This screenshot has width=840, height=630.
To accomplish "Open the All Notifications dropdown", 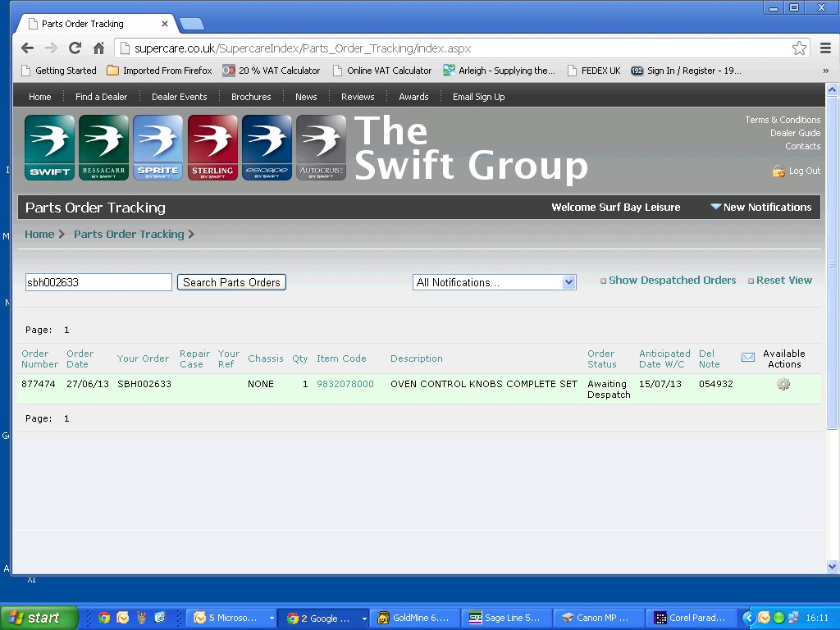I will tap(494, 282).
